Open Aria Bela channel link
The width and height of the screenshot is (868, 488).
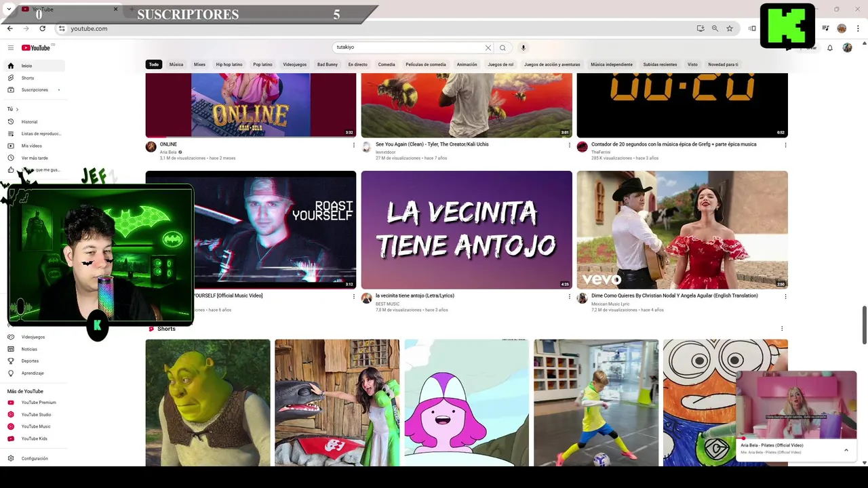click(x=168, y=152)
